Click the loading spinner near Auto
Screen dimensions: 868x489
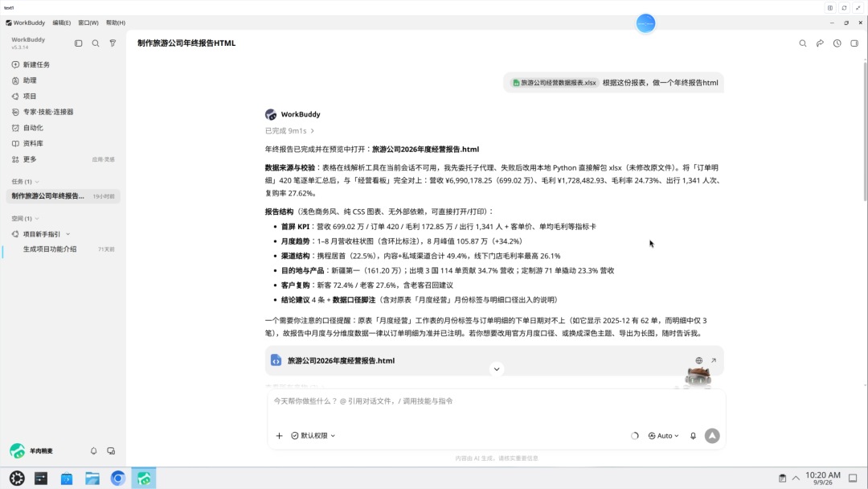click(634, 436)
